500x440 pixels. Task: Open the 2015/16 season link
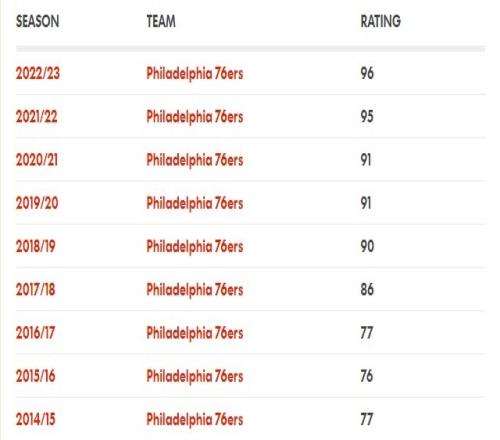(x=35, y=376)
